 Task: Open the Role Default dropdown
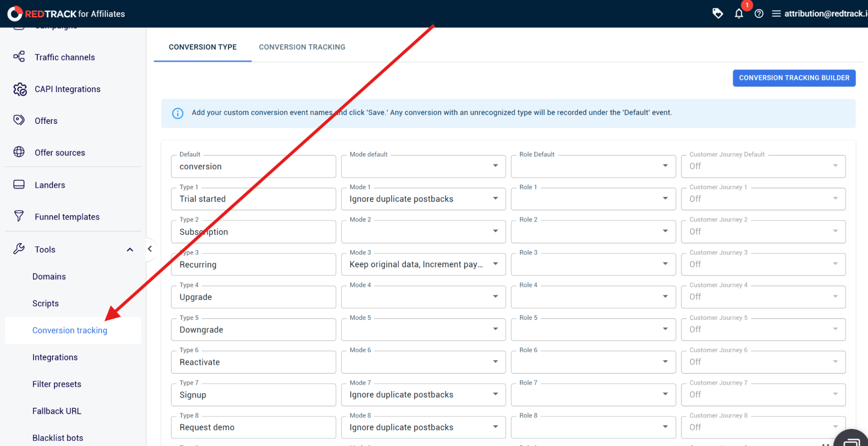click(x=593, y=166)
